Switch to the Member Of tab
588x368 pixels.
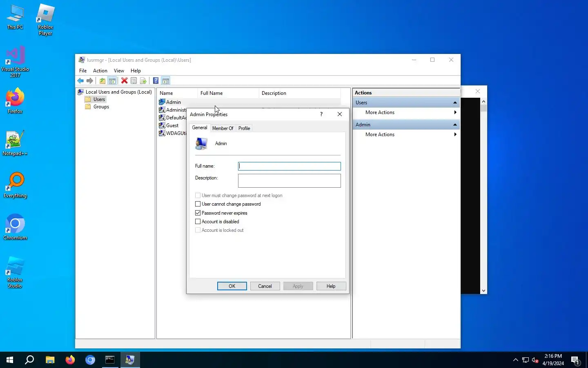[223, 128]
